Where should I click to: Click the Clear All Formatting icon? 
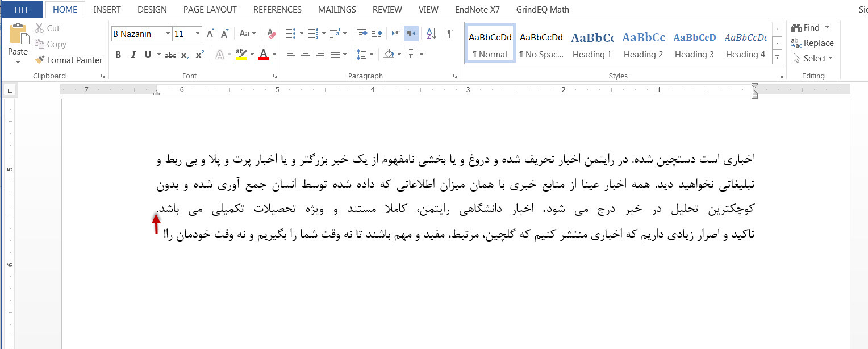[x=272, y=34]
